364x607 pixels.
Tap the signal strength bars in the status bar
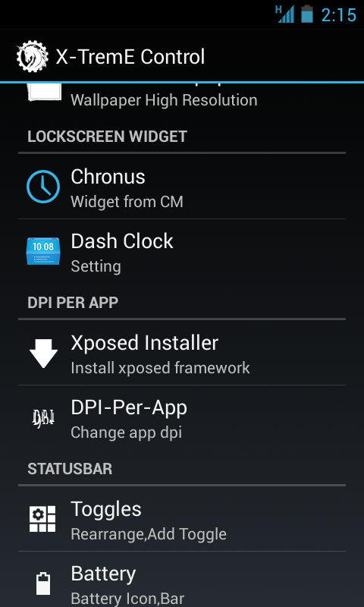point(284,14)
